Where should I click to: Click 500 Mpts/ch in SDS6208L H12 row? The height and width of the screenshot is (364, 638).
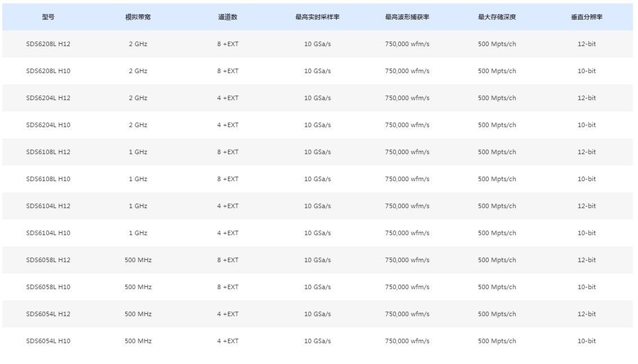497,44
